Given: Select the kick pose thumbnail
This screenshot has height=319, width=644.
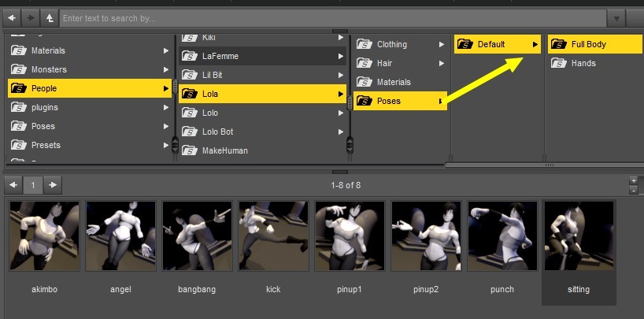Looking at the screenshot, I should click(x=273, y=236).
